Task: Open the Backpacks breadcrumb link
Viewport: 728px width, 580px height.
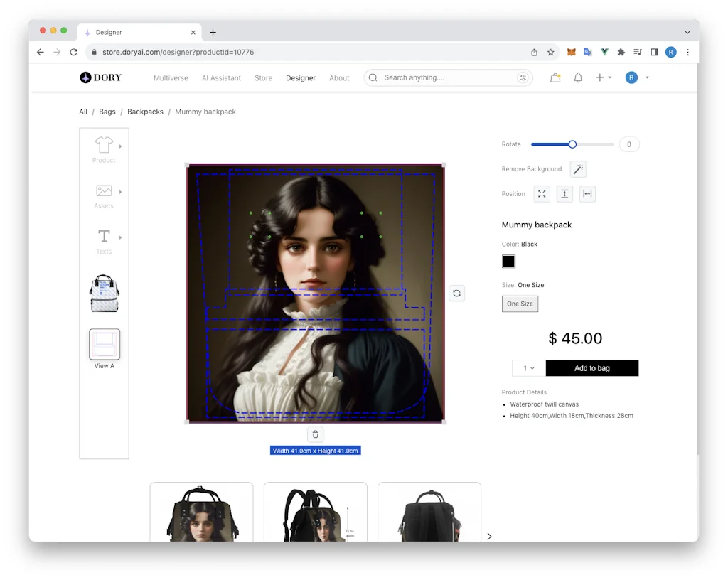Action: coord(145,112)
